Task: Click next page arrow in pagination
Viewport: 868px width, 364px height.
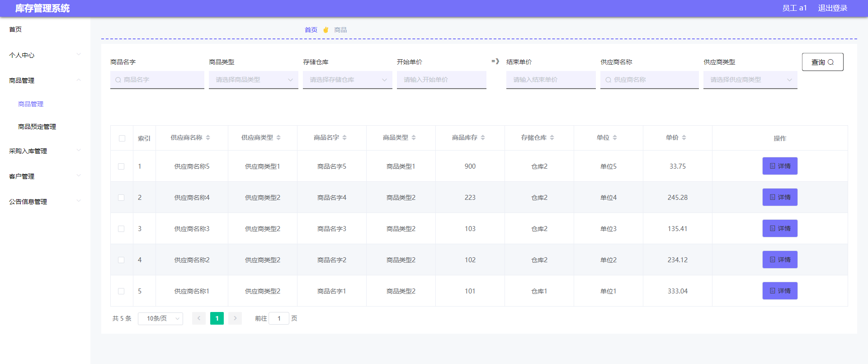Action: point(235,318)
